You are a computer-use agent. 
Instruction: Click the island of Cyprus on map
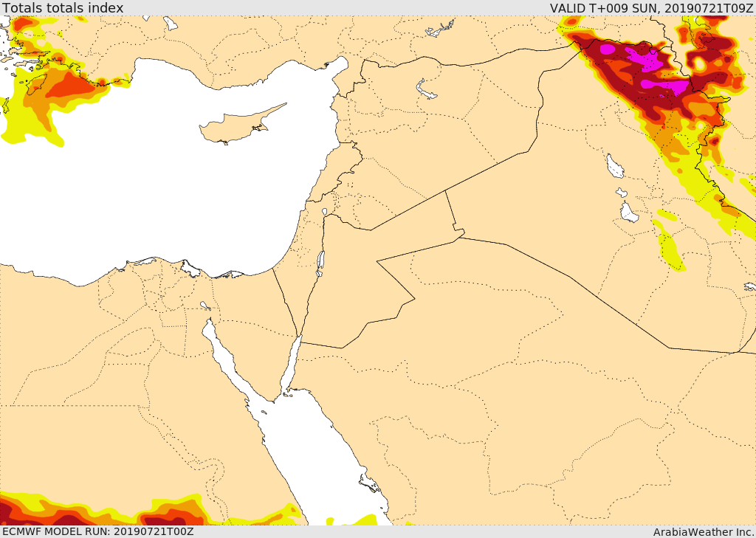[x=238, y=126]
